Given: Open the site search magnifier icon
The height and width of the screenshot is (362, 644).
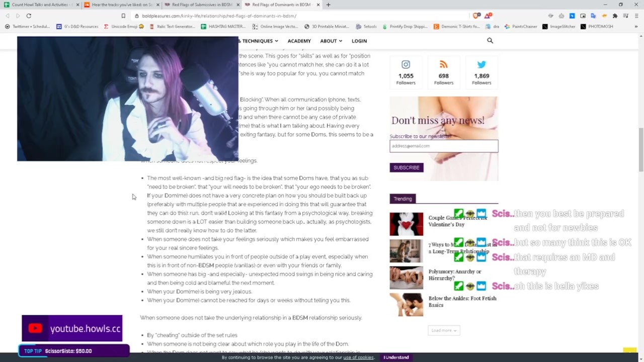Looking at the screenshot, I should [x=490, y=41].
